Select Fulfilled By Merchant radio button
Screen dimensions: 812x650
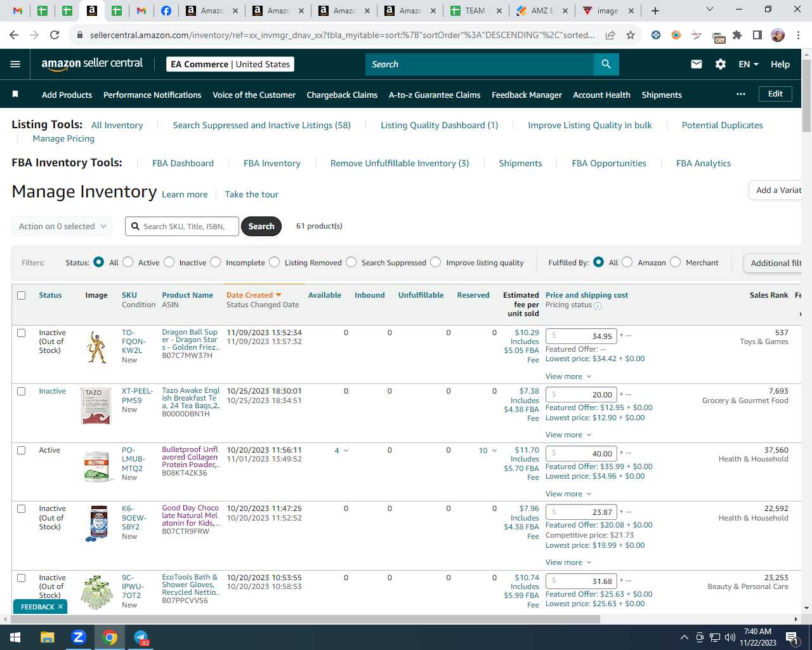click(x=675, y=262)
